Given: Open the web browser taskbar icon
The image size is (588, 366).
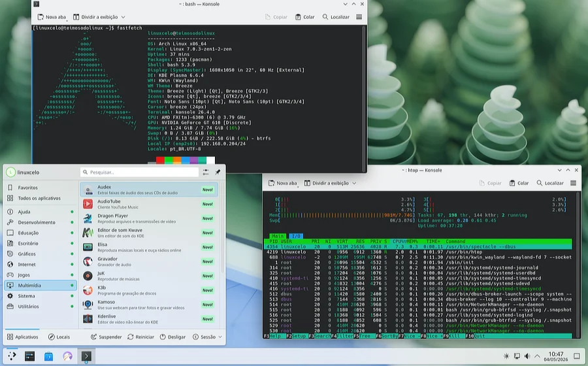Looking at the screenshot, I should 67,356.
